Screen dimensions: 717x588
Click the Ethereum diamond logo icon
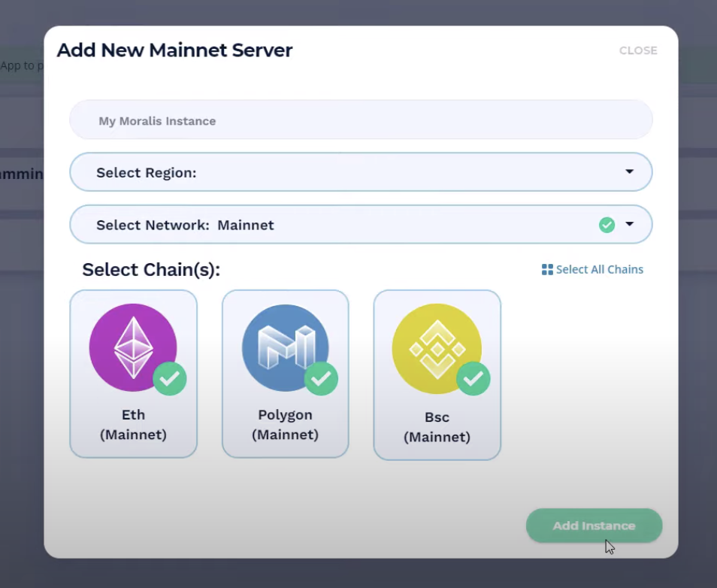point(133,347)
